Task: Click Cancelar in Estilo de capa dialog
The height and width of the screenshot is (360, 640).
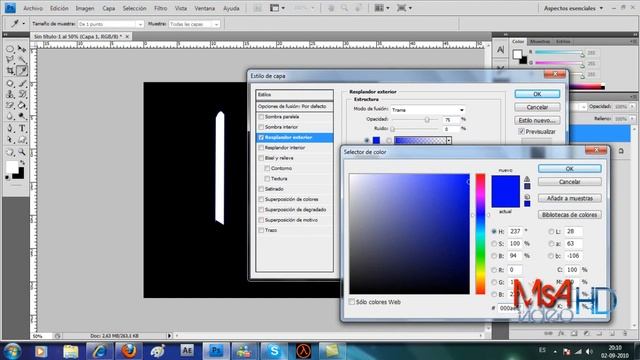Action: point(537,107)
